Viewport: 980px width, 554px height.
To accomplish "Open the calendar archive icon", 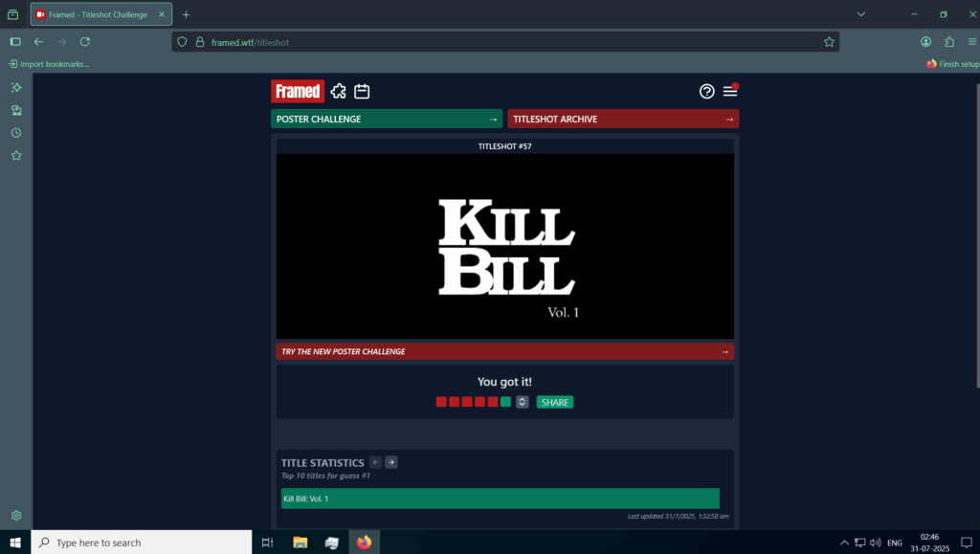I will click(362, 91).
